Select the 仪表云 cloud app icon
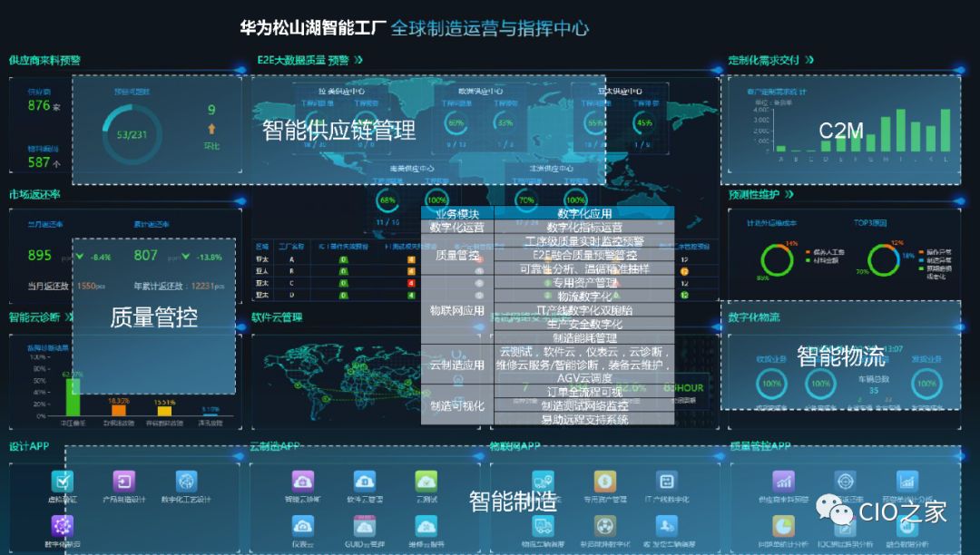The height and width of the screenshot is (555, 980). pos(302,526)
